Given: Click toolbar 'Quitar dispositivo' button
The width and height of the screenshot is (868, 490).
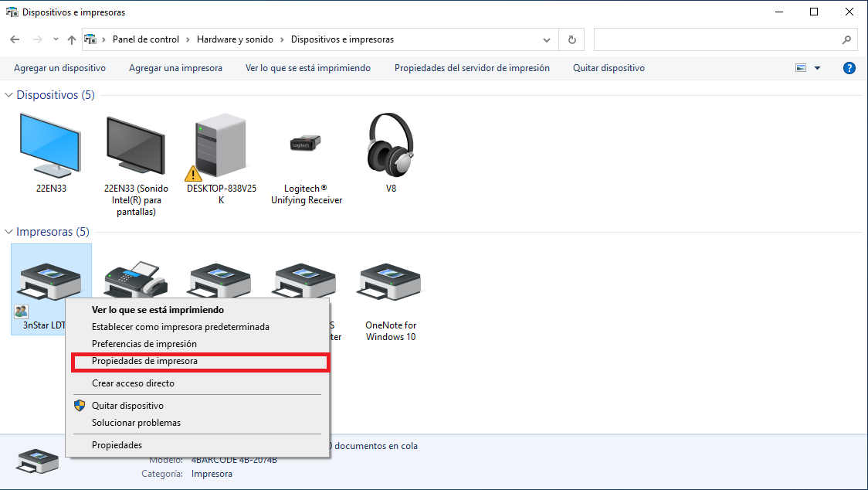Looking at the screenshot, I should (x=609, y=68).
